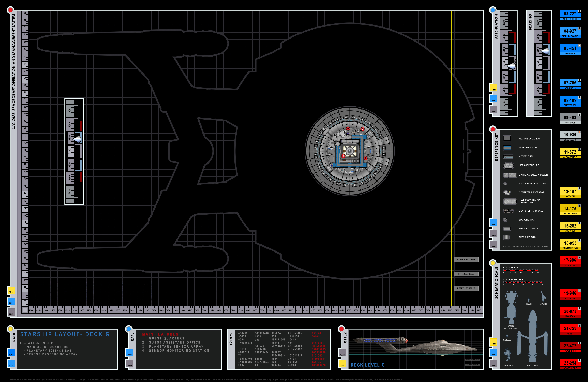Click the Pressure Tank key icon
Viewport: 588px width, 382px height.
(507, 237)
